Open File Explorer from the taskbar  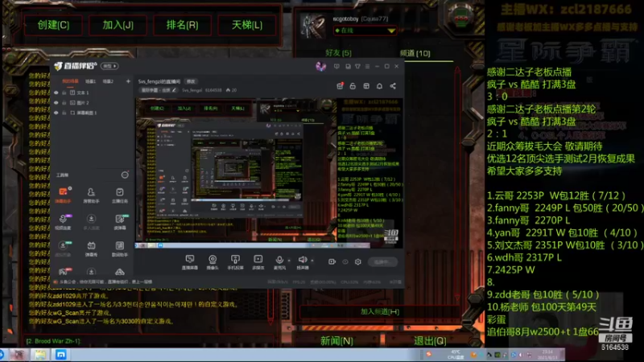pyautogui.click(x=39, y=355)
